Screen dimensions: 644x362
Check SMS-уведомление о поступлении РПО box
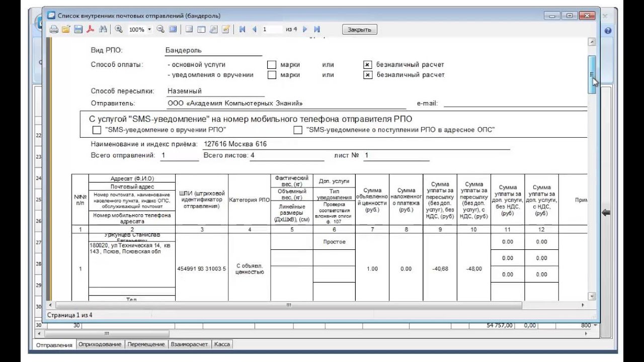click(x=298, y=130)
